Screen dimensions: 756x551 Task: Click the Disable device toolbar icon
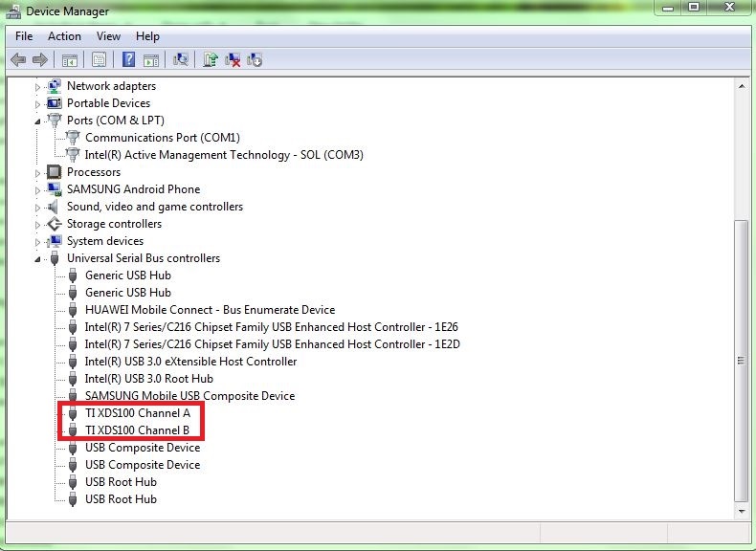pyautogui.click(x=255, y=59)
